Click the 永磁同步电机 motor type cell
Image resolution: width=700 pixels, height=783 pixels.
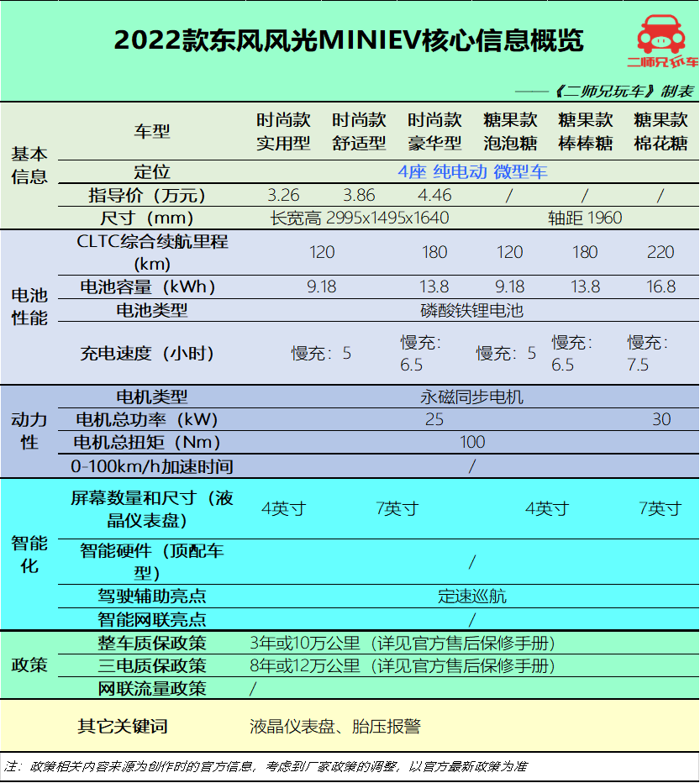coord(471,397)
